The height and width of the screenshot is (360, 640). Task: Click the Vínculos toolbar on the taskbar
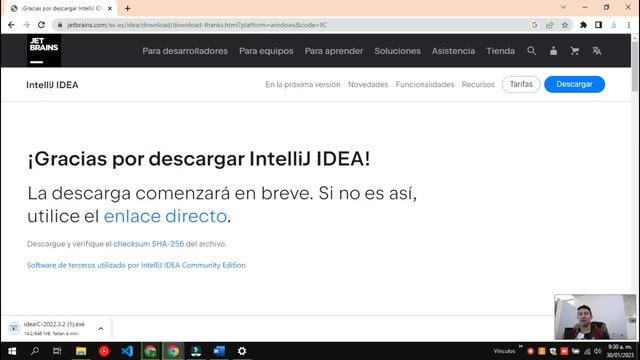click(504, 351)
